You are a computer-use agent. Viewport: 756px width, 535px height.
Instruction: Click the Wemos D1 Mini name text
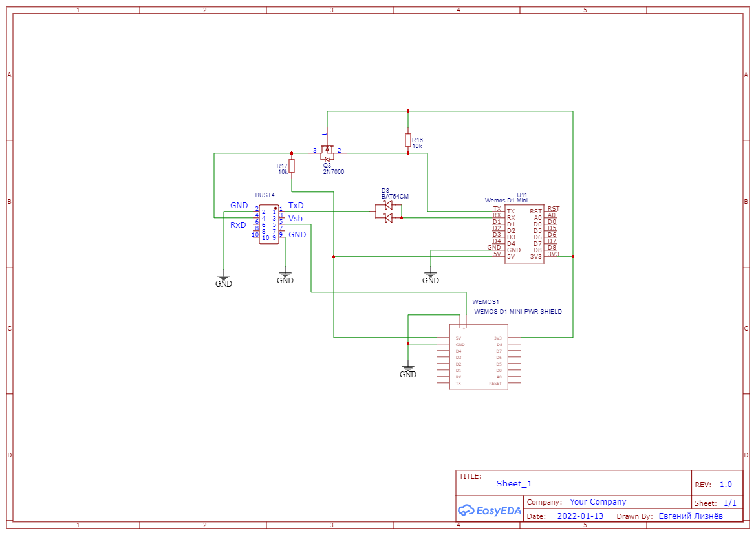[506, 200]
